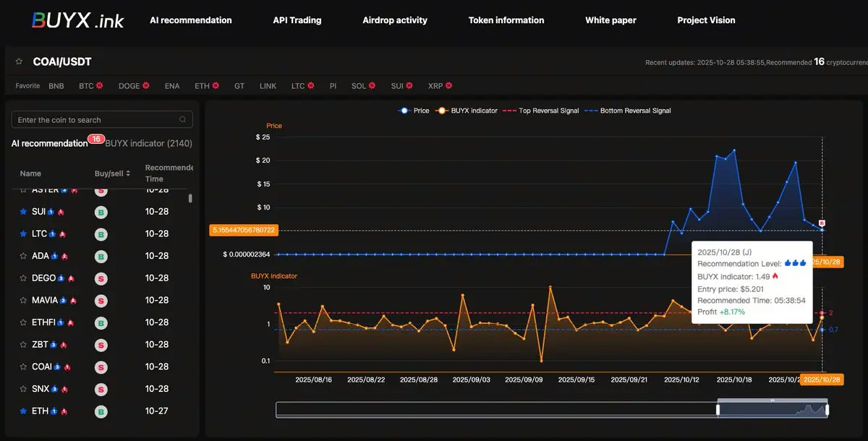Viewport: 868px width, 441px height.
Task: Click the sell marker at chart's latest price
Action: coord(822,223)
